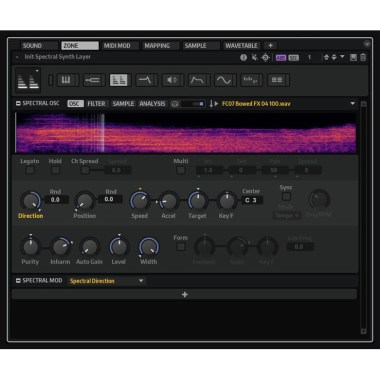Select the Filter page button

96,104
